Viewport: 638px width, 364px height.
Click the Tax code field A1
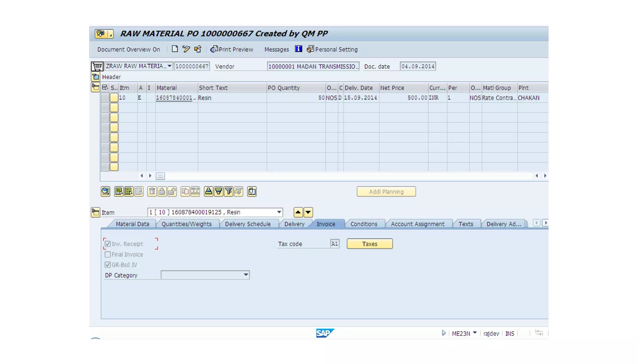335,244
